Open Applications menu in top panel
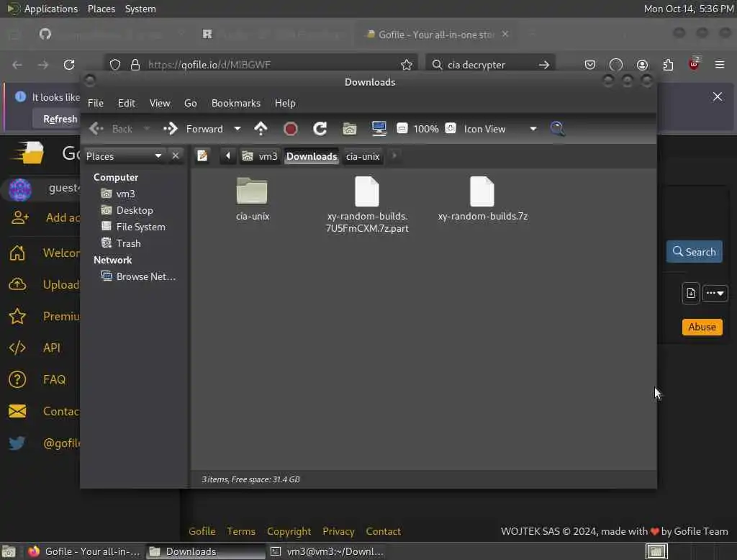The width and height of the screenshot is (737, 560). 43,9
